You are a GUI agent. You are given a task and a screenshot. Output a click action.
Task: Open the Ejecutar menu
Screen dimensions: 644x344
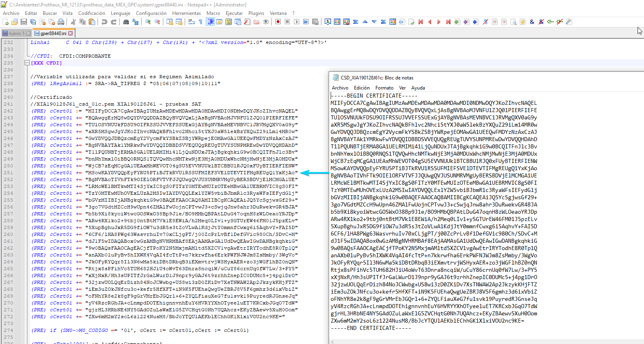pyautogui.click(x=234, y=13)
